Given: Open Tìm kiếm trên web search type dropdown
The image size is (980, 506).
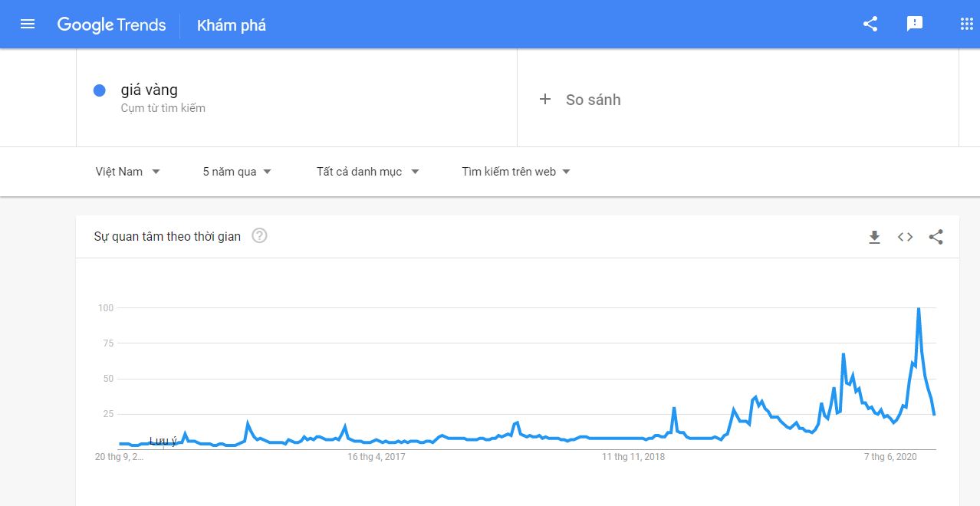Looking at the screenshot, I should 516,172.
